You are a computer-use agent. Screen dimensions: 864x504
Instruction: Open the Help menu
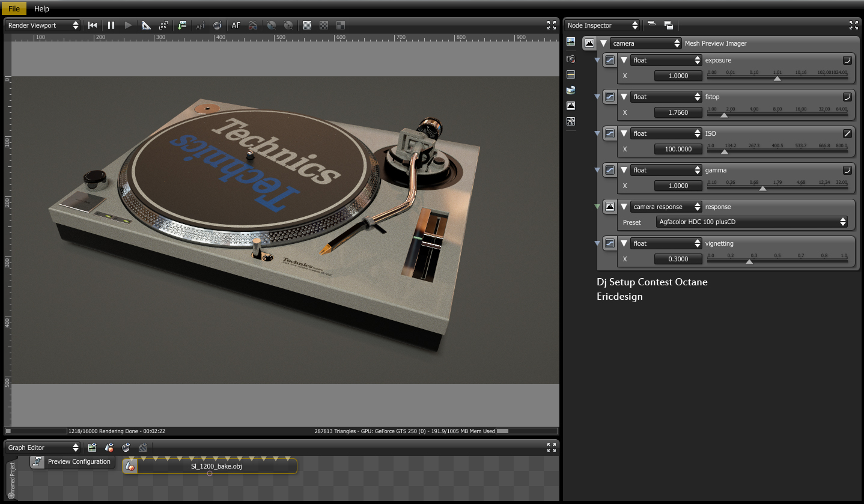click(x=41, y=9)
